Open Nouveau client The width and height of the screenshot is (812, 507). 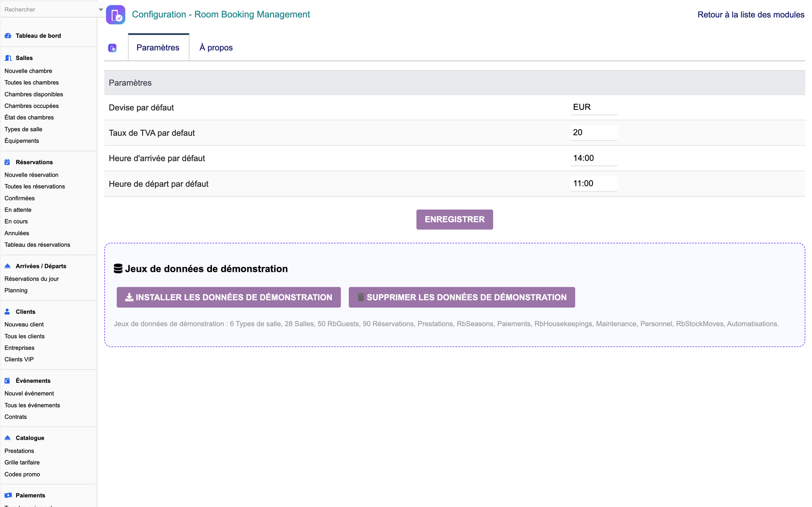click(x=24, y=324)
